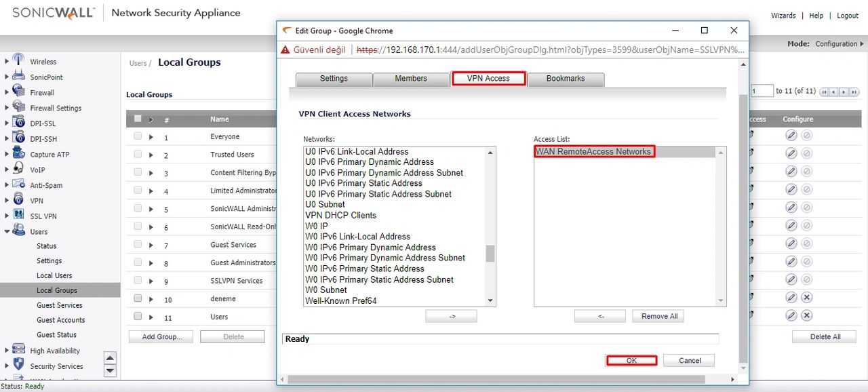Image resolution: width=868 pixels, height=392 pixels.
Task: Click the Firewall icon in the sidebar
Action: point(19,92)
